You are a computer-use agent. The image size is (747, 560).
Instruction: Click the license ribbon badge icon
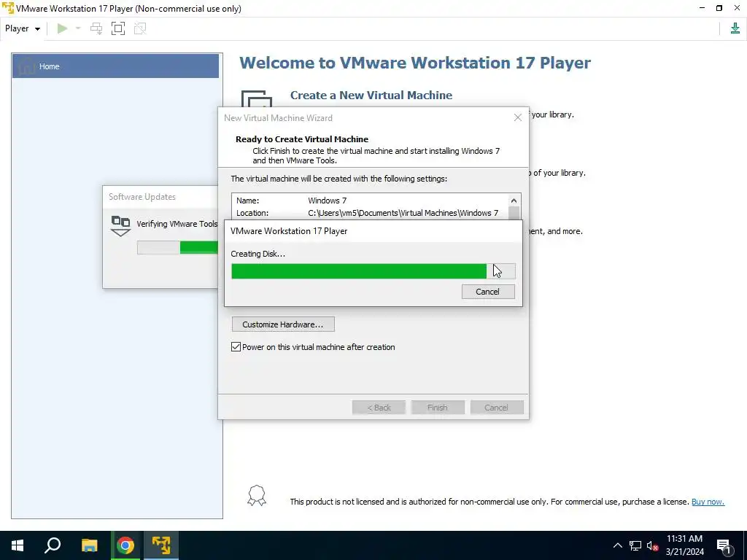[257, 496]
